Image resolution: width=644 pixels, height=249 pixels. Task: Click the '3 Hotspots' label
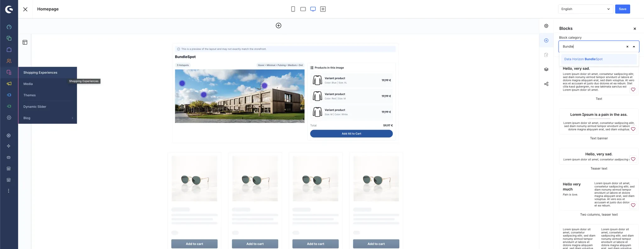pos(183,65)
